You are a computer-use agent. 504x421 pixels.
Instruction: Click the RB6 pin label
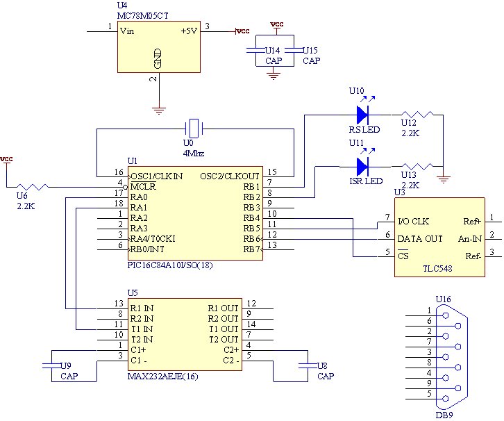pos(251,239)
